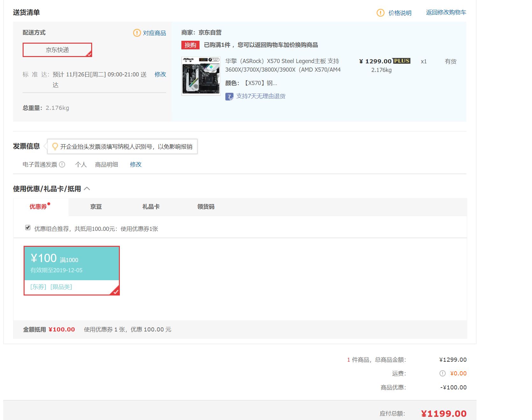Viewport: 532px width, 420px height.
Task: Switch to the 礼品卡 tab
Action: coord(151,207)
